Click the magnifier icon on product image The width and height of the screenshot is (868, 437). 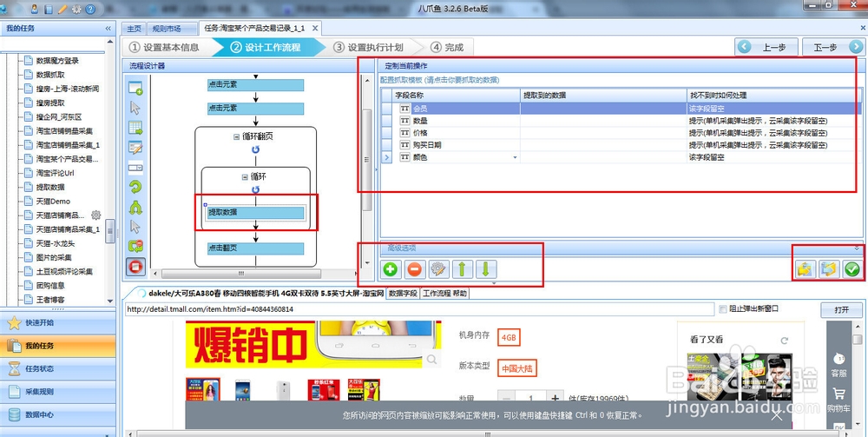[431, 360]
